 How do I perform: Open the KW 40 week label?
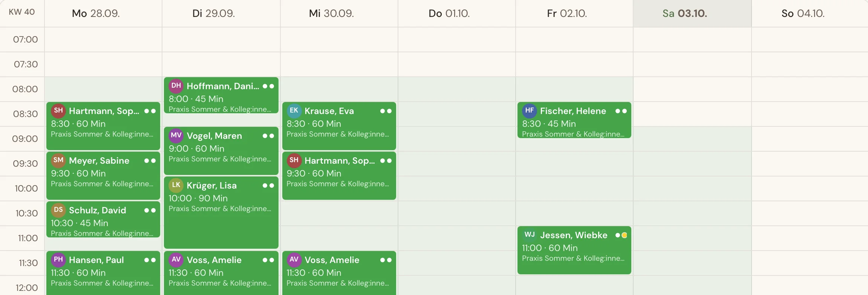[x=22, y=12]
